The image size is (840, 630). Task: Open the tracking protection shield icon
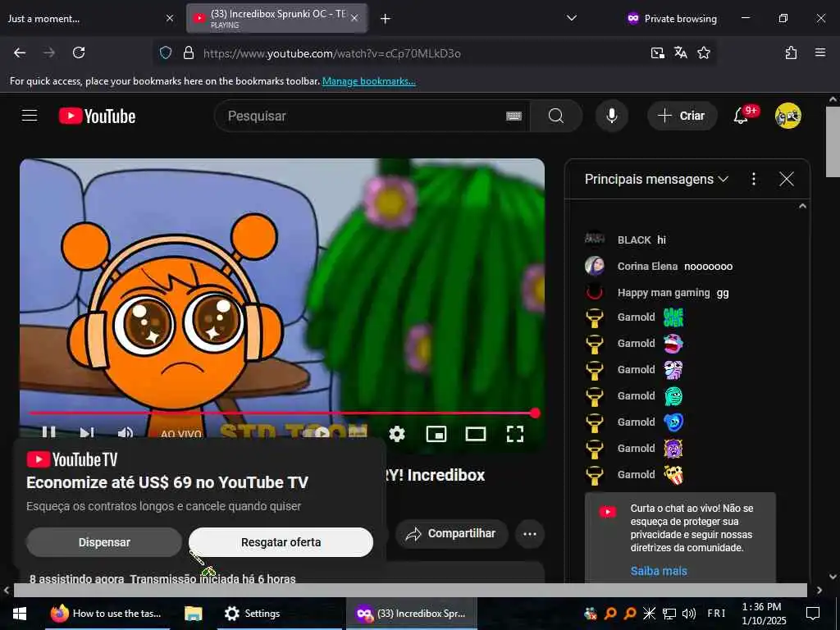pyautogui.click(x=166, y=52)
